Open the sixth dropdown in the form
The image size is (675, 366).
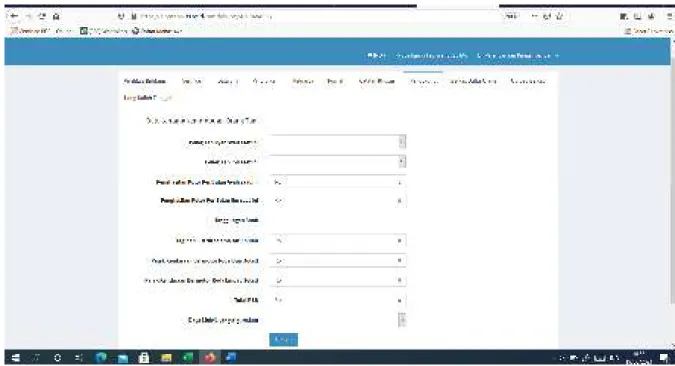click(x=338, y=261)
